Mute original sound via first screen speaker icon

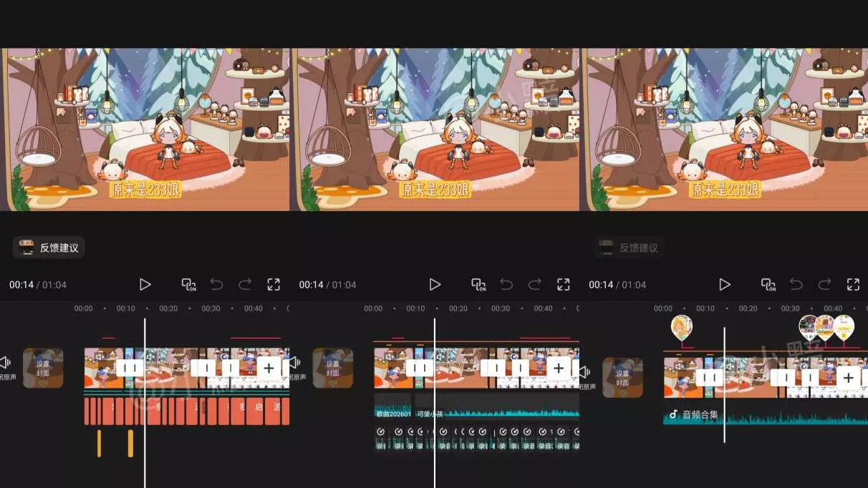[6, 362]
